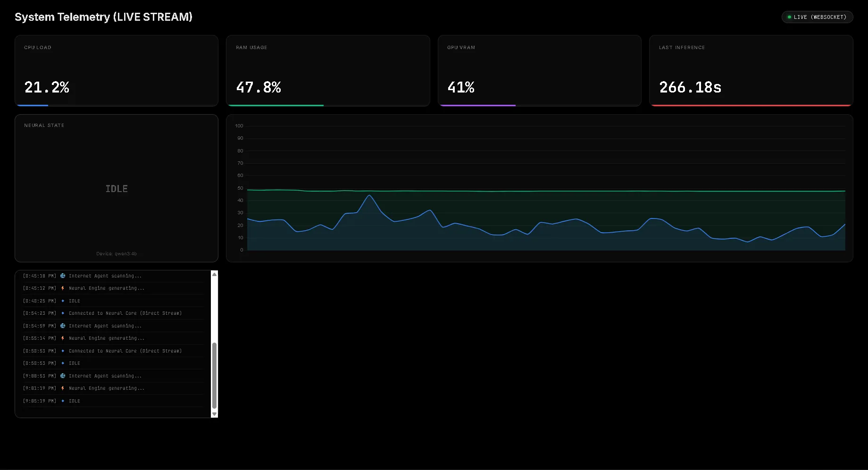Click the blue diamond on the 8:58:53 Connected entry
Viewport: 868px width, 470px height.
(x=63, y=351)
